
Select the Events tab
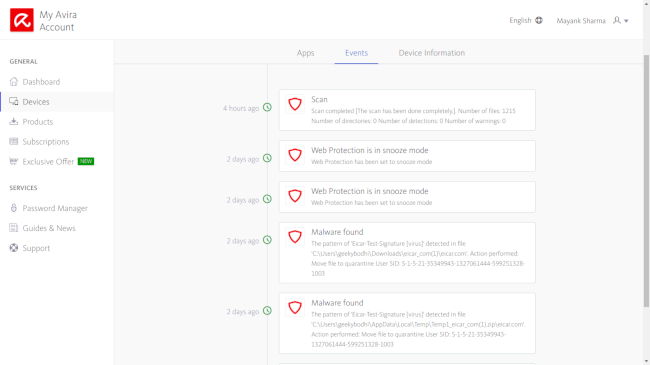click(357, 53)
